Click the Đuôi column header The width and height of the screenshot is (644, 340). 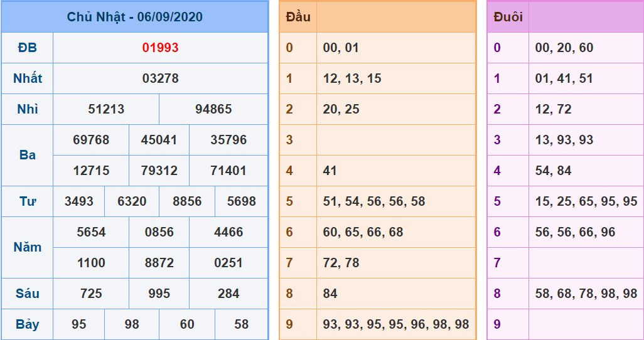tap(508, 17)
